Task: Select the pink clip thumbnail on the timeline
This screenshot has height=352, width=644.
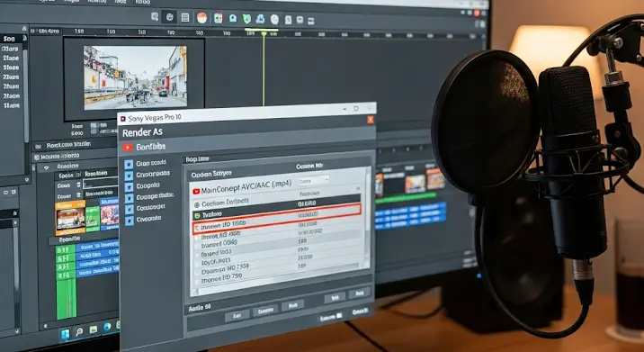Action: tap(109, 214)
